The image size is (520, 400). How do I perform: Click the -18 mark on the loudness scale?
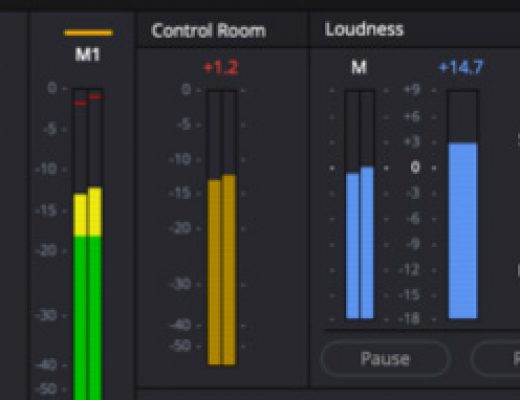[410, 319]
